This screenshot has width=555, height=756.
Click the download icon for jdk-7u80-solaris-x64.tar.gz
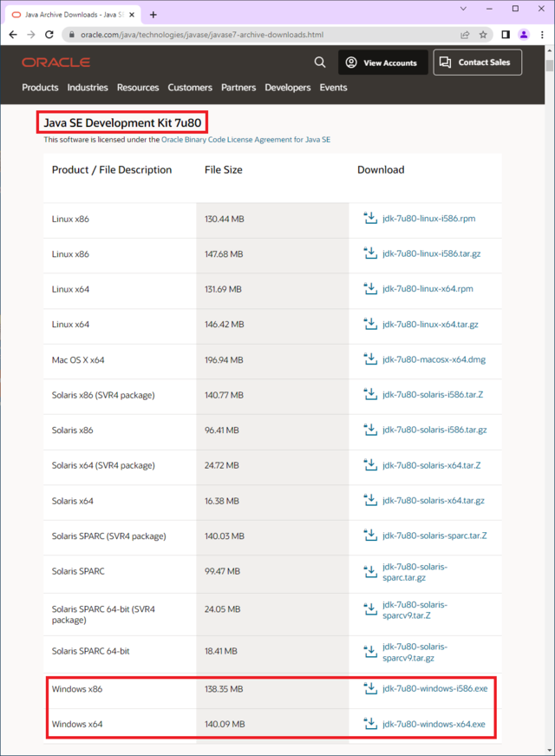click(370, 501)
